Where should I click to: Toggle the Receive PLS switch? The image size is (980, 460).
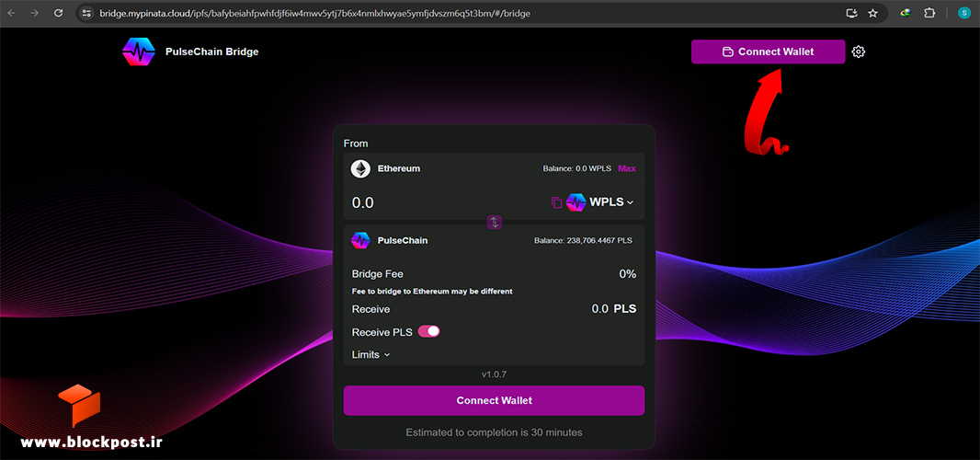(428, 332)
